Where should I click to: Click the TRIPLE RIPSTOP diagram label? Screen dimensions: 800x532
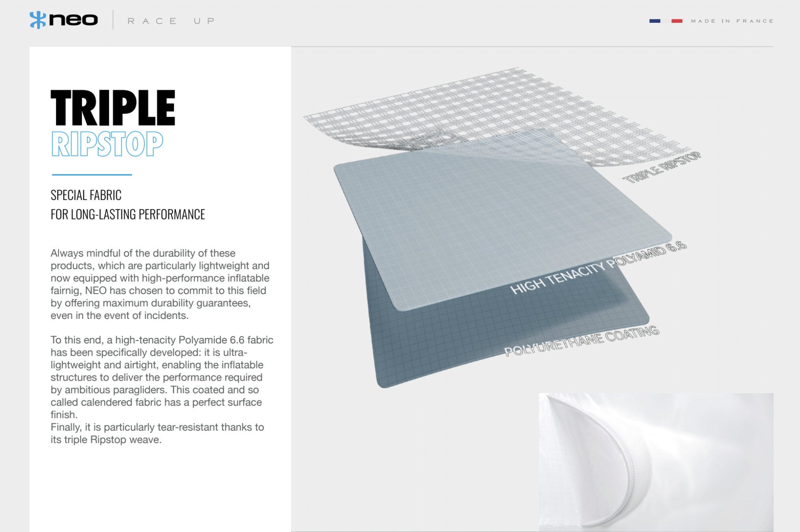pos(661,167)
